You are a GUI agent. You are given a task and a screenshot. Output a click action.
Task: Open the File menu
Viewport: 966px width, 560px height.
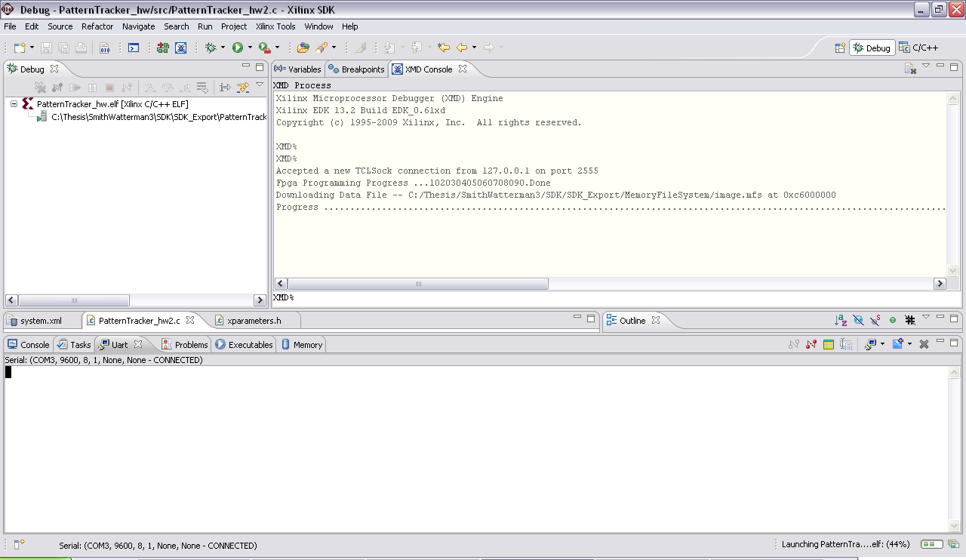click(x=10, y=26)
